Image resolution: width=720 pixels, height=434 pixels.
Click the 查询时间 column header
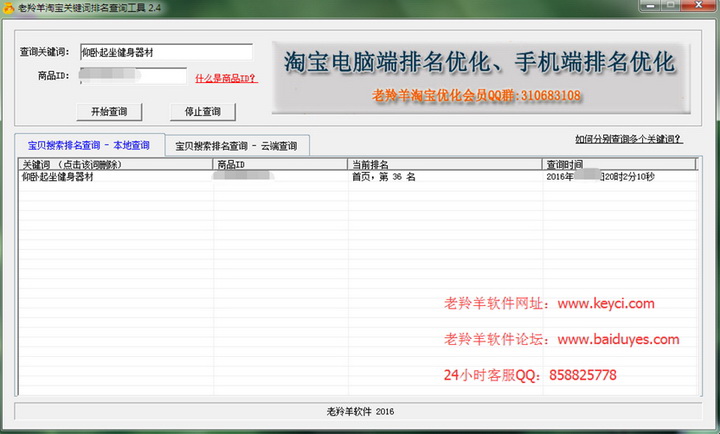click(x=619, y=164)
